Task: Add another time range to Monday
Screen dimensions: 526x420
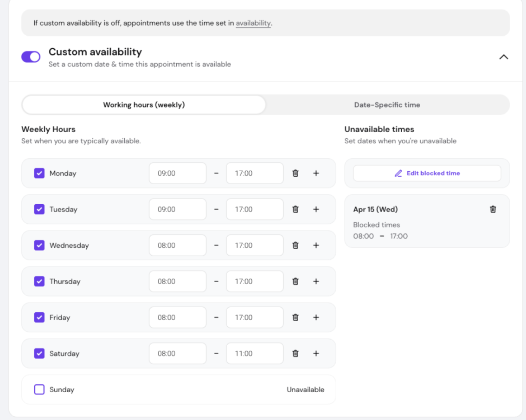Action: click(316, 173)
